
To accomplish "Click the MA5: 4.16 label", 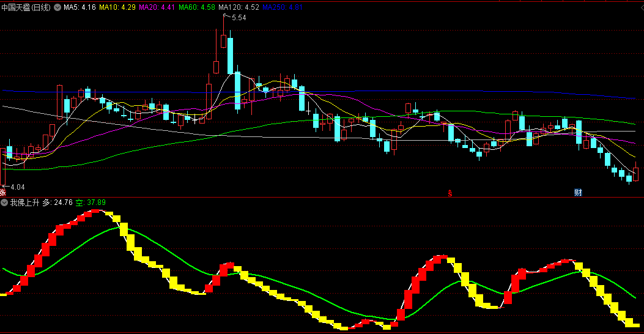I will coord(80,7).
